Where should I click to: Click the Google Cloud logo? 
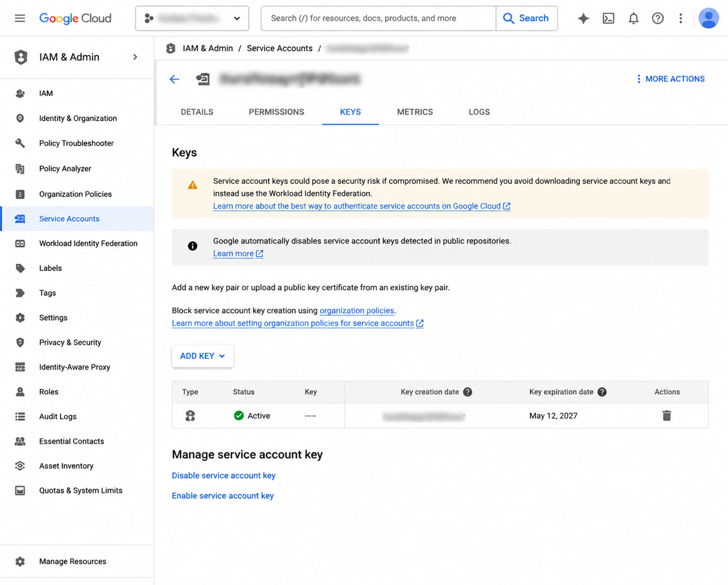[x=75, y=18]
